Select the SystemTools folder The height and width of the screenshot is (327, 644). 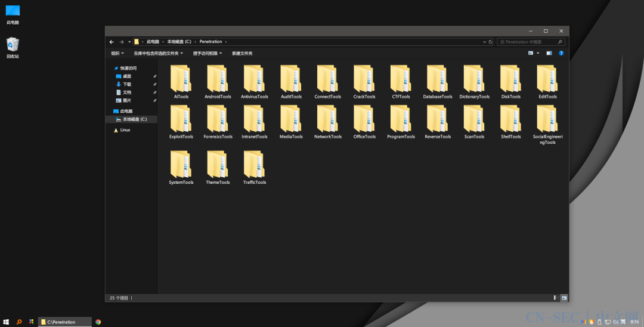point(181,168)
